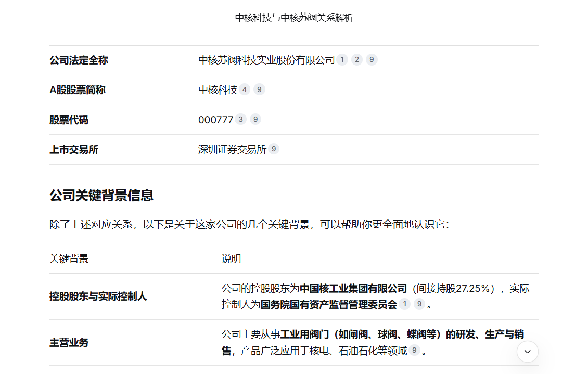Click the 控股股东与实际控制人 row label
The width and height of the screenshot is (588, 374).
point(98,296)
